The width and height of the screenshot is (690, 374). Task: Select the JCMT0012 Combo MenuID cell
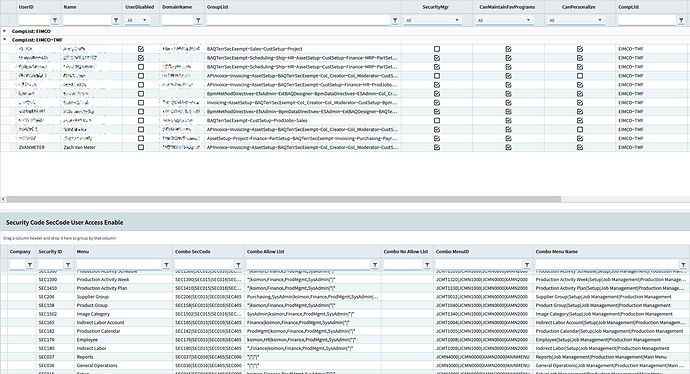tap(483, 297)
